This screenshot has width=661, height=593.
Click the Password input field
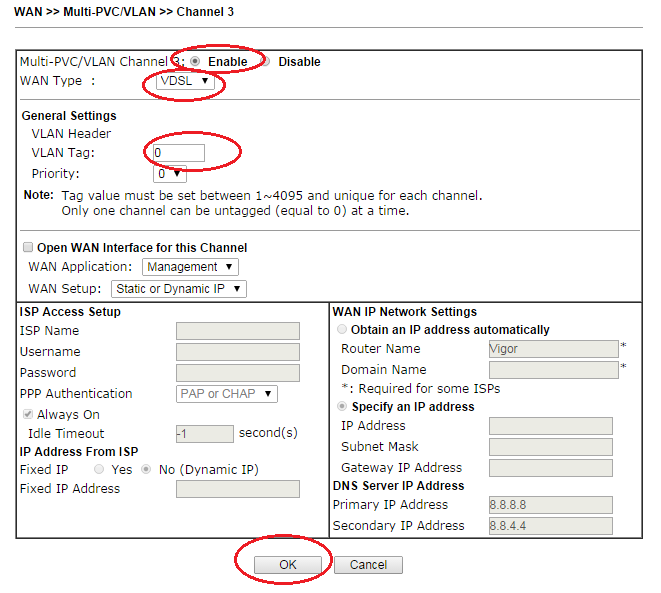(x=237, y=373)
